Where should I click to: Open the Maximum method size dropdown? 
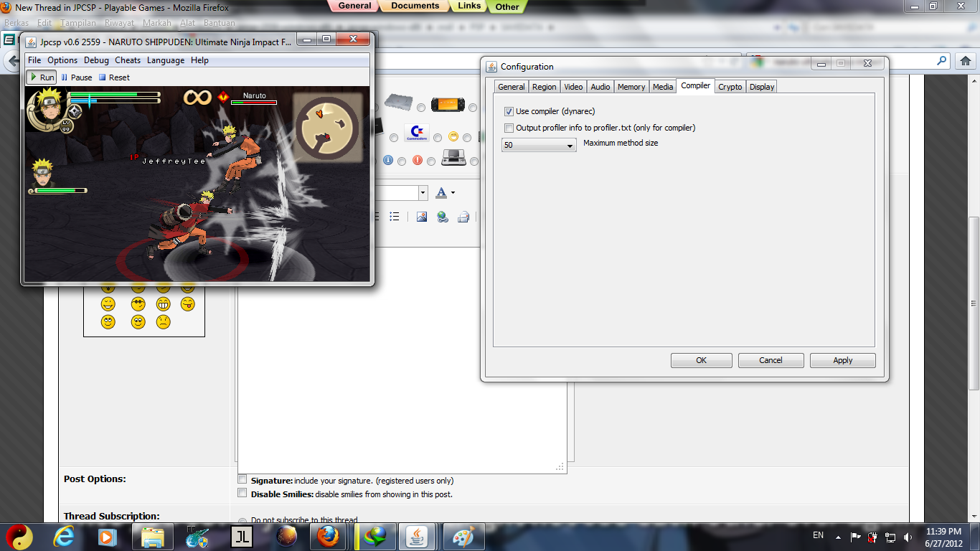click(539, 145)
